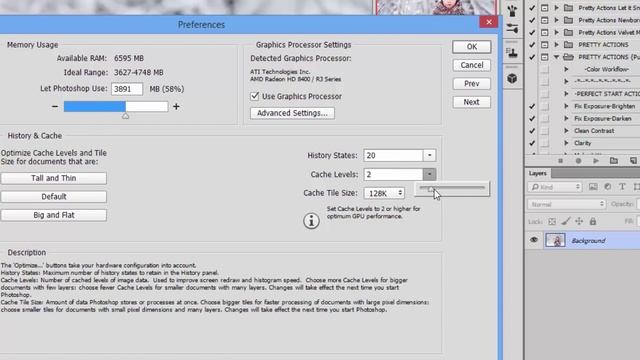This screenshot has width=640, height=360.
Task: Click the Cache Levels popup slider
Action: pos(452,188)
